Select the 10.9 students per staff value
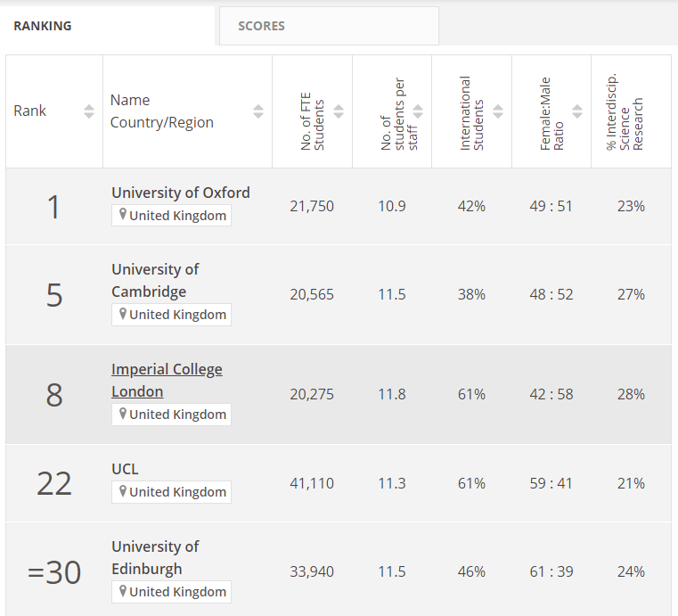Viewport: 678px width, 616px height. point(392,206)
